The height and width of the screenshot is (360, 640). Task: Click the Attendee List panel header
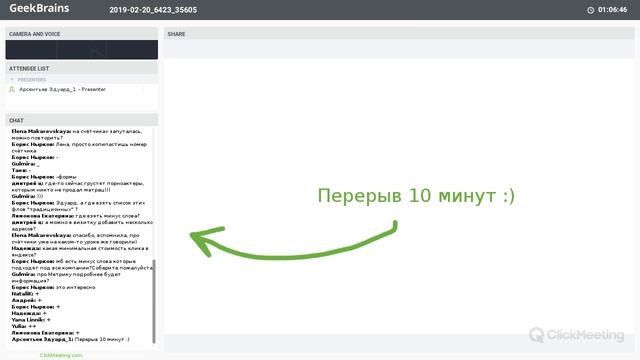[x=82, y=69]
